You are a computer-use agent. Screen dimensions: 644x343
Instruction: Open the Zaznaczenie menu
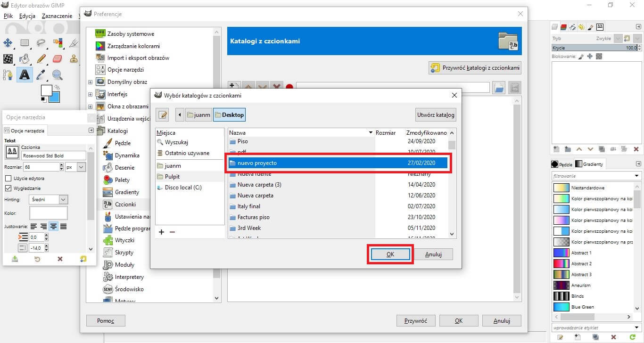pyautogui.click(x=57, y=16)
